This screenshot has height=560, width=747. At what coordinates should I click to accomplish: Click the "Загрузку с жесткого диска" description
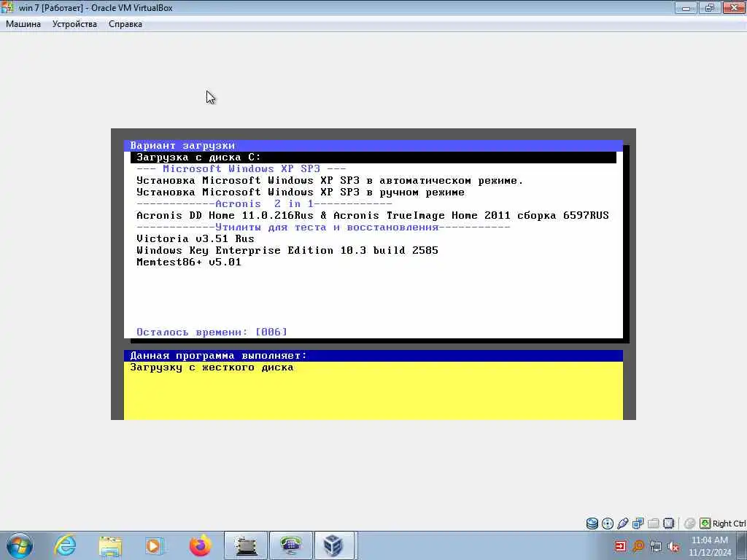tap(212, 367)
